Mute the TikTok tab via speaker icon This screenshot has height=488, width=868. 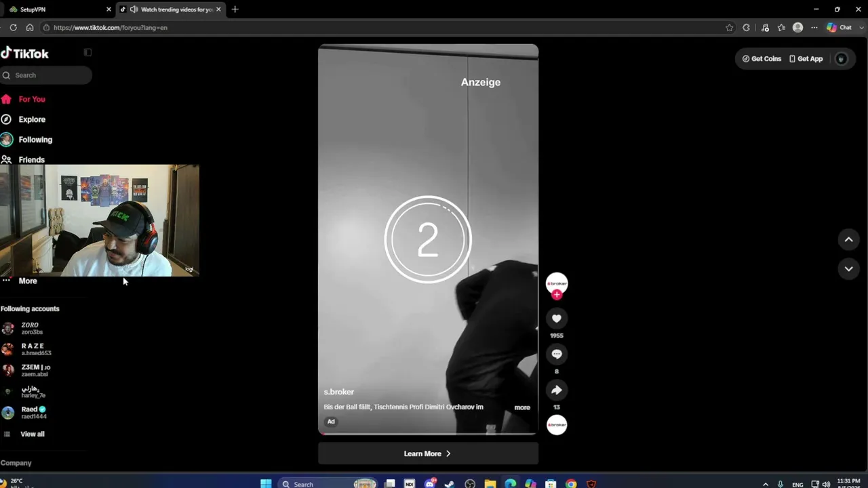(134, 9)
